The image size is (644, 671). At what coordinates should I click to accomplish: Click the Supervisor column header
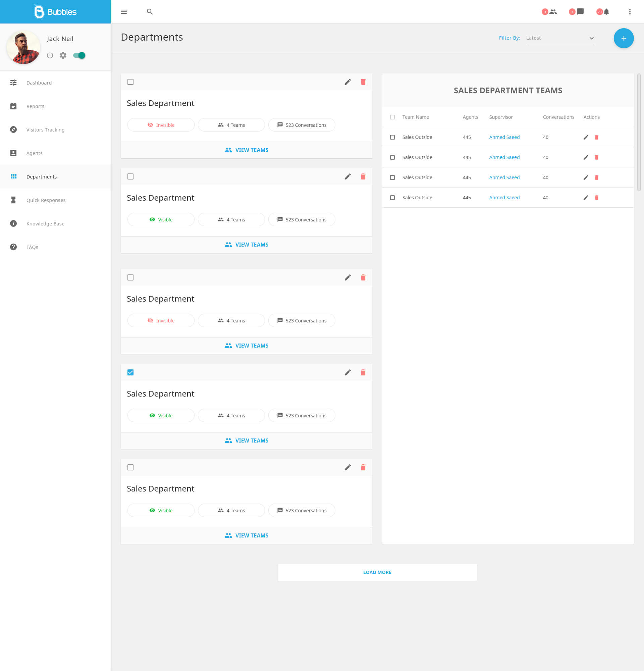pos(501,117)
